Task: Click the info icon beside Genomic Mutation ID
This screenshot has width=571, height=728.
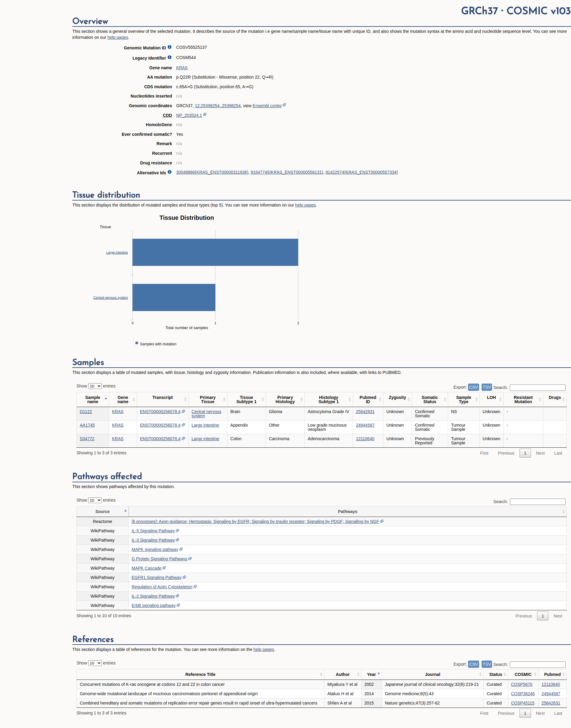Action: click(x=170, y=47)
